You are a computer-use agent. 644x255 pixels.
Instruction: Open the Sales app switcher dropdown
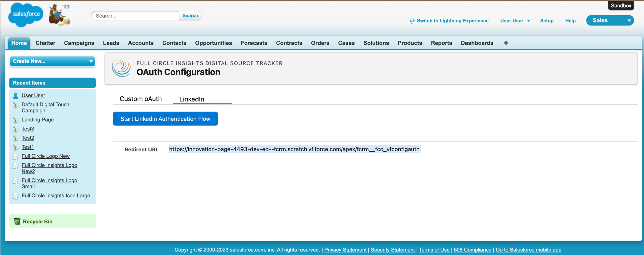[x=610, y=20]
